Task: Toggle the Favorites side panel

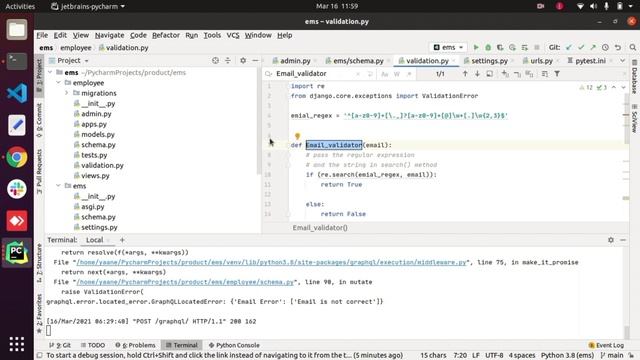Action: tap(39, 313)
